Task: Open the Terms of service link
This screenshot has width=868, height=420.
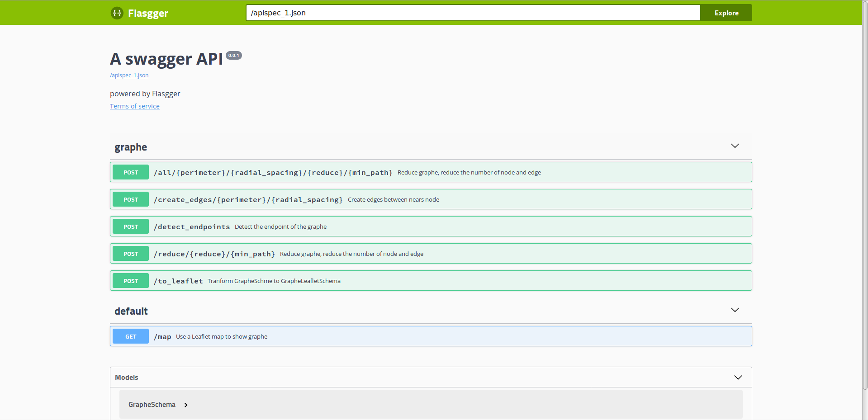Action: pos(135,106)
